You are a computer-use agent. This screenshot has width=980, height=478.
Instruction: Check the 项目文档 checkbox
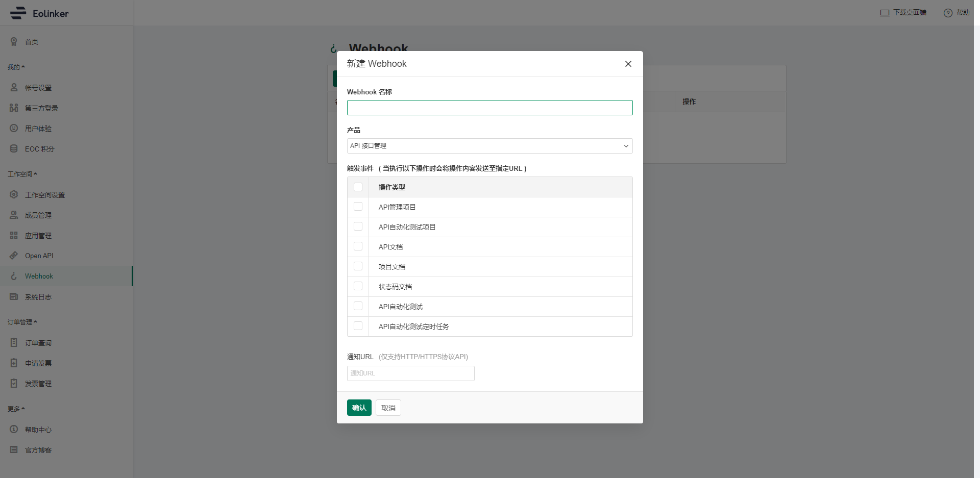358,266
